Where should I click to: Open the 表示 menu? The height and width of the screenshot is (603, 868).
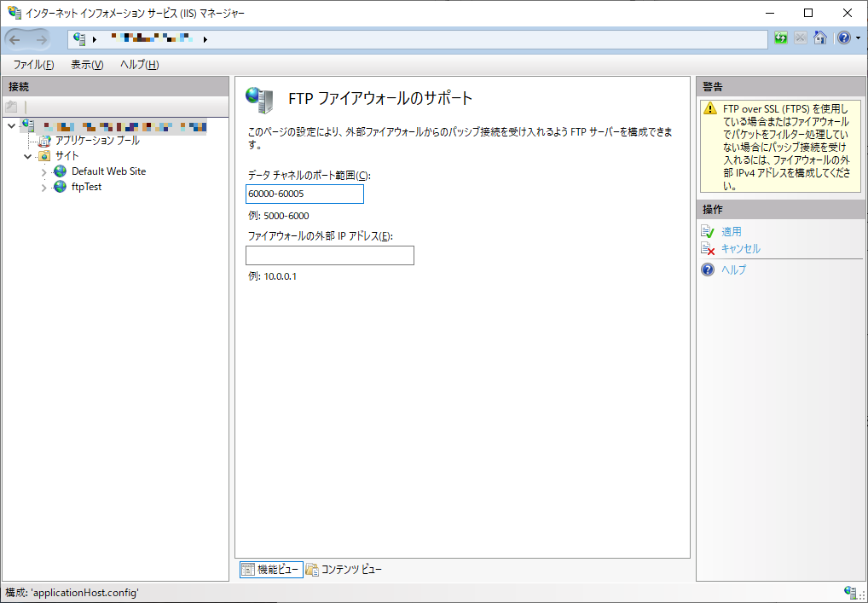click(x=86, y=64)
